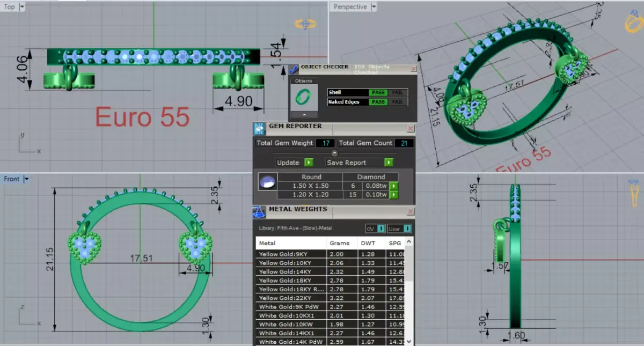The width and height of the screenshot is (644, 346).
Task: Click the Euro 55 label in Top viewport
Action: coord(142,116)
